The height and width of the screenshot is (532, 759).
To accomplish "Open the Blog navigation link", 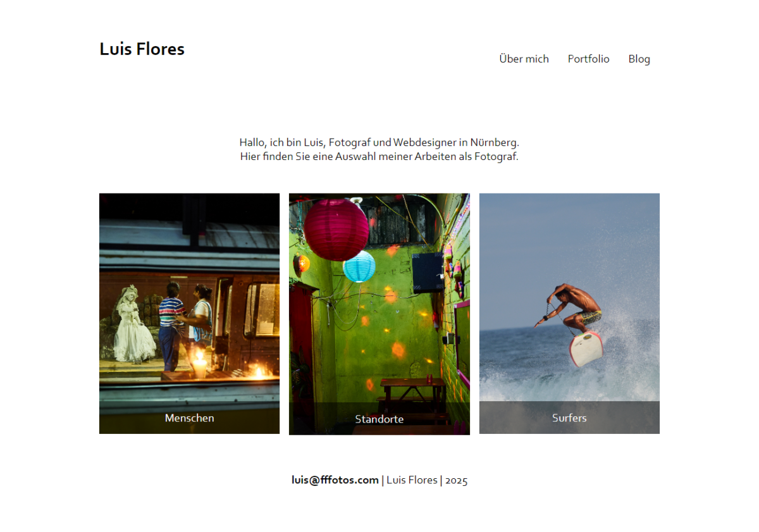I will pyautogui.click(x=639, y=59).
